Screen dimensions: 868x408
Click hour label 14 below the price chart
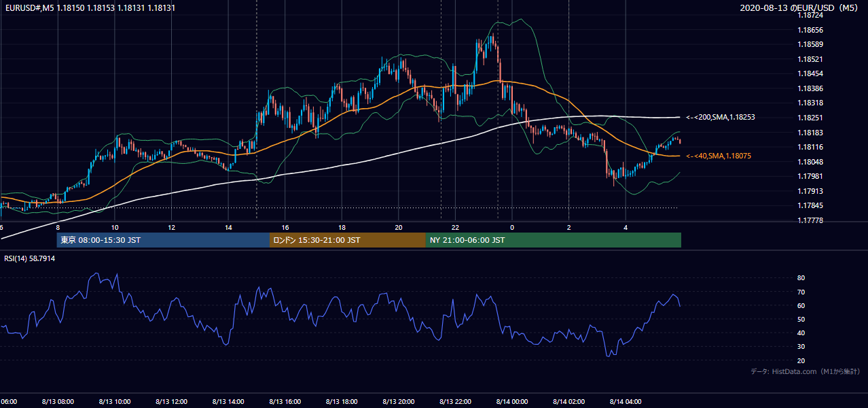tap(228, 227)
